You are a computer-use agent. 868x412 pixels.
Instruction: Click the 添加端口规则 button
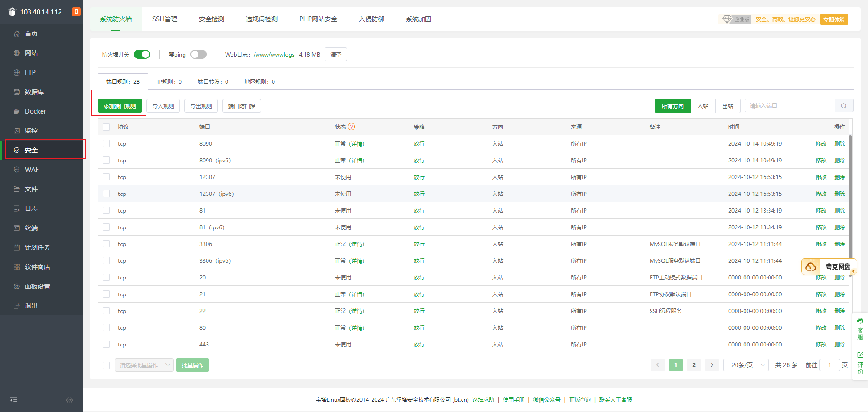120,106
